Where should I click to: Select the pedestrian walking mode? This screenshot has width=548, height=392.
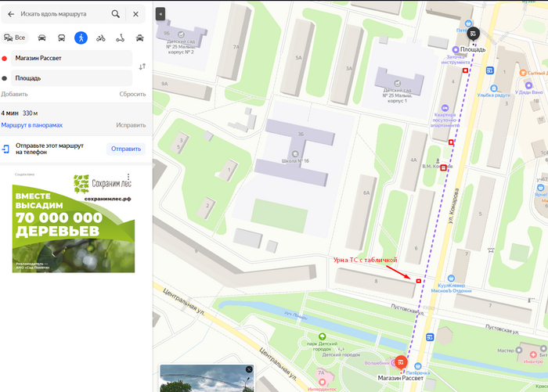[x=81, y=38]
